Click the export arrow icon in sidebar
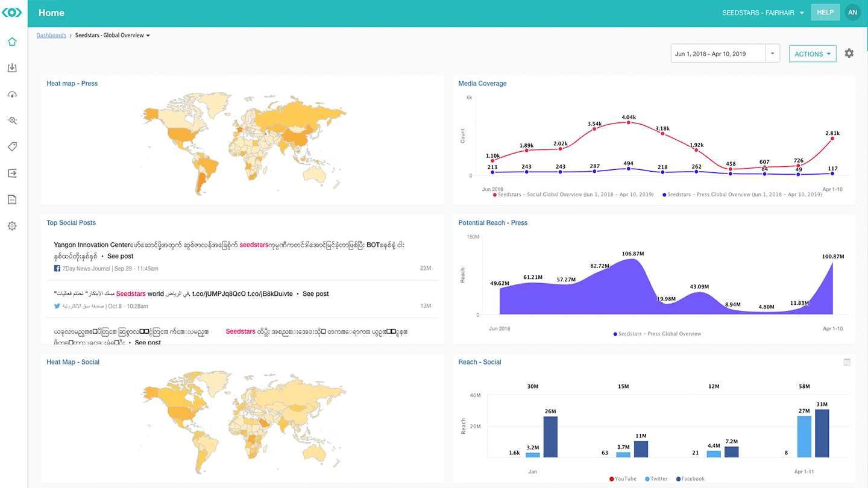This screenshot has height=488, width=868. (11, 173)
